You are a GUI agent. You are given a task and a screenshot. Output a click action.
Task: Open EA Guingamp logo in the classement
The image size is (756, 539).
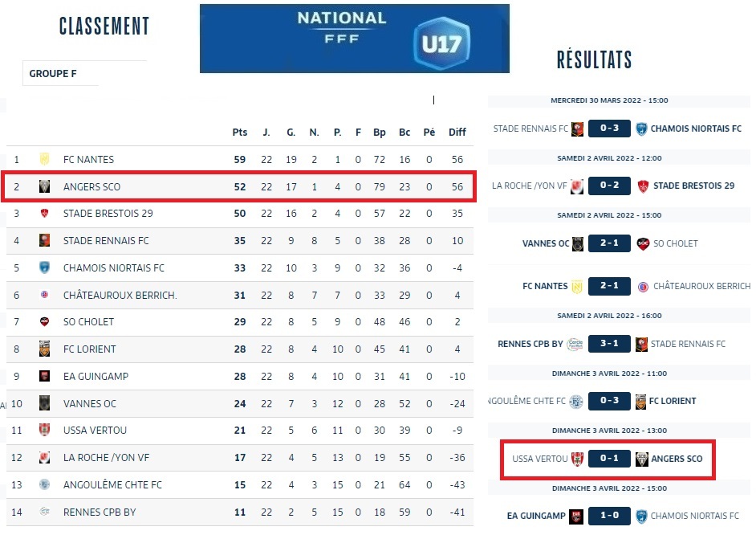click(x=45, y=376)
